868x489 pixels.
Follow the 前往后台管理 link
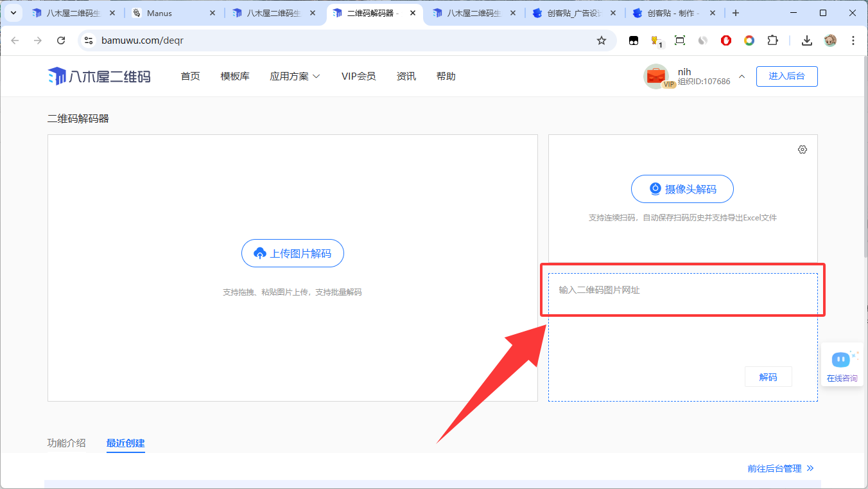coord(780,468)
